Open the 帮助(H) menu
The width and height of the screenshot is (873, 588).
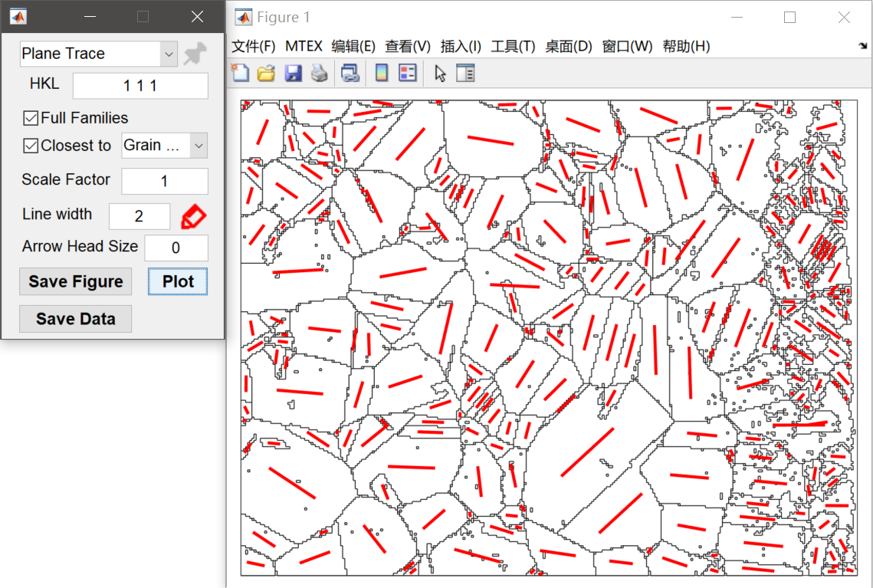[686, 46]
